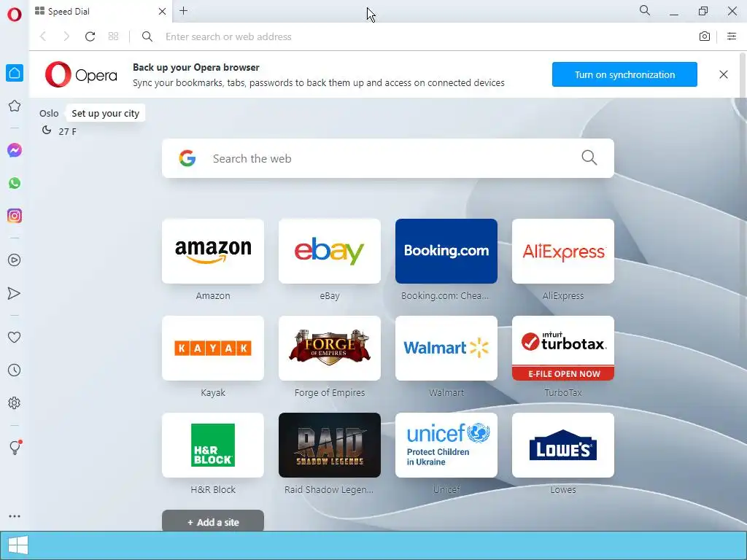Image resolution: width=747 pixels, height=560 pixels.
Task: Click the Google logo in search box
Action: point(187,158)
